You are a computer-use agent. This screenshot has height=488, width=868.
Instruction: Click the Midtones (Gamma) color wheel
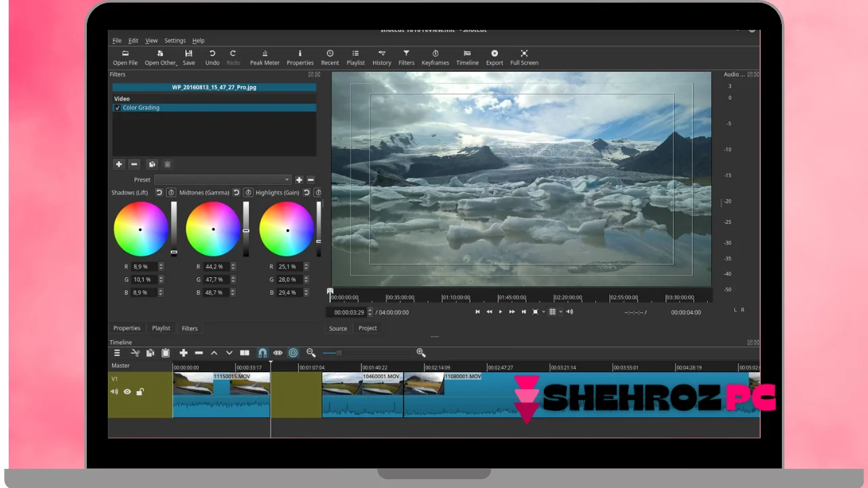[213, 229]
